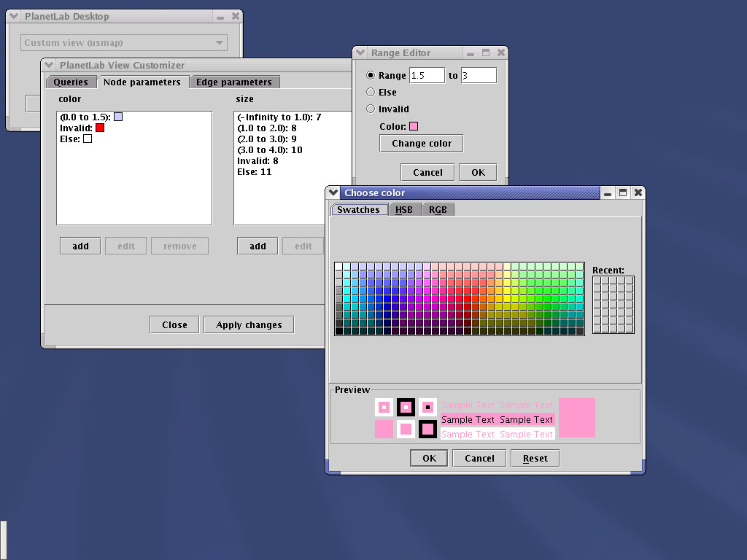
Task: Switch to the HSB tab
Action: point(404,210)
